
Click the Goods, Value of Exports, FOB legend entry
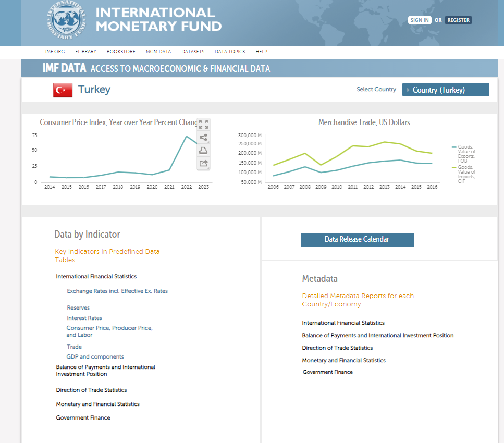coord(464,154)
